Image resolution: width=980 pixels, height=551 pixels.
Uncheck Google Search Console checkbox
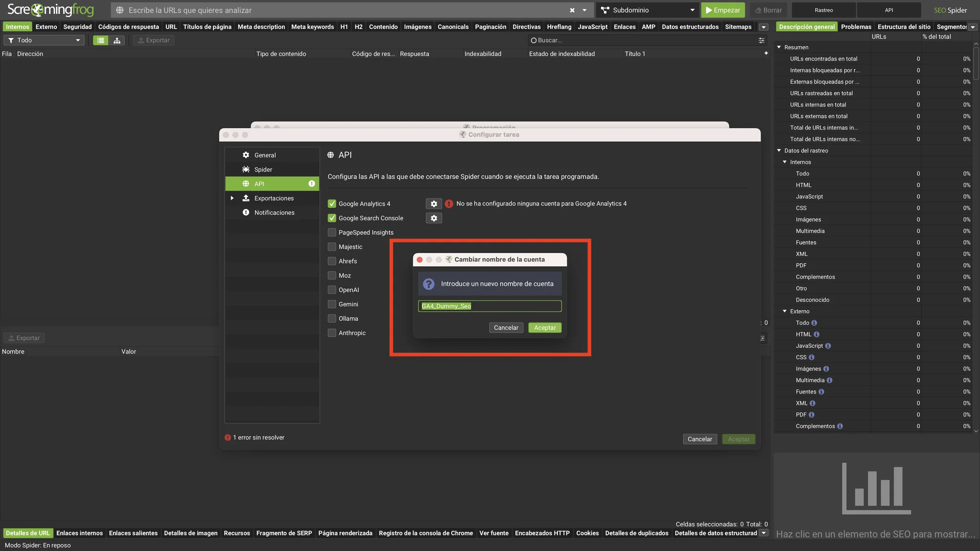click(332, 218)
